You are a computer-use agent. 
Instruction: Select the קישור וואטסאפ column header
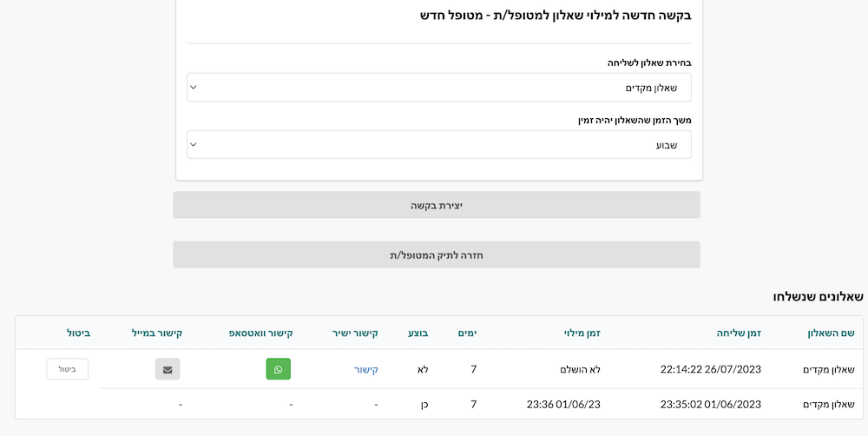point(260,333)
